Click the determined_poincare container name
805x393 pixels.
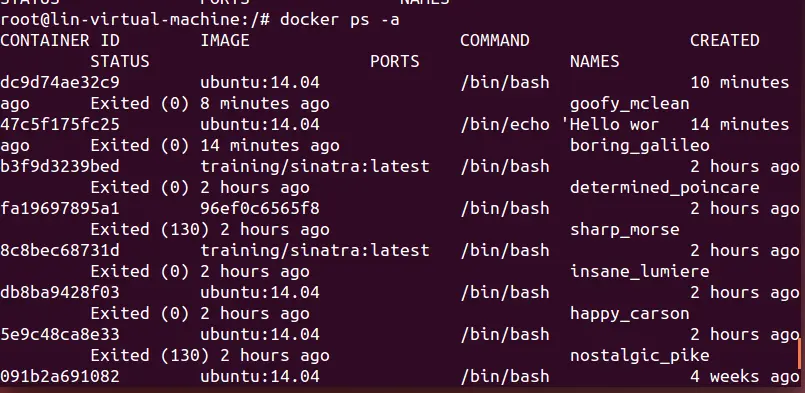(664, 188)
